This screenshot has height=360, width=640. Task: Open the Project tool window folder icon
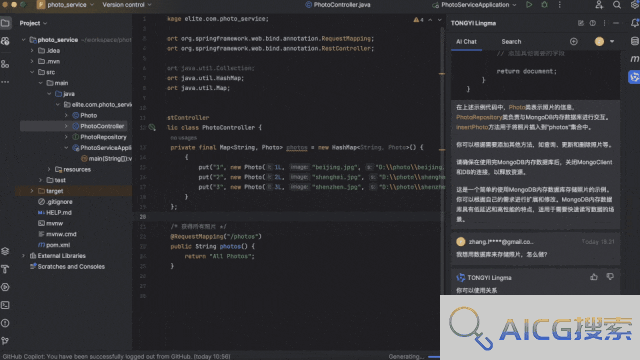pos(5,23)
